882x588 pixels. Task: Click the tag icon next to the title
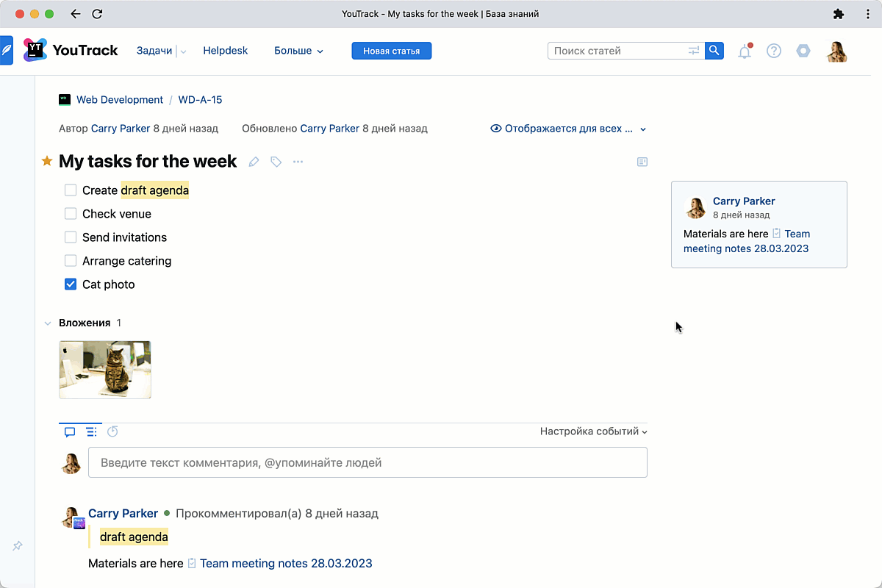[x=276, y=162]
